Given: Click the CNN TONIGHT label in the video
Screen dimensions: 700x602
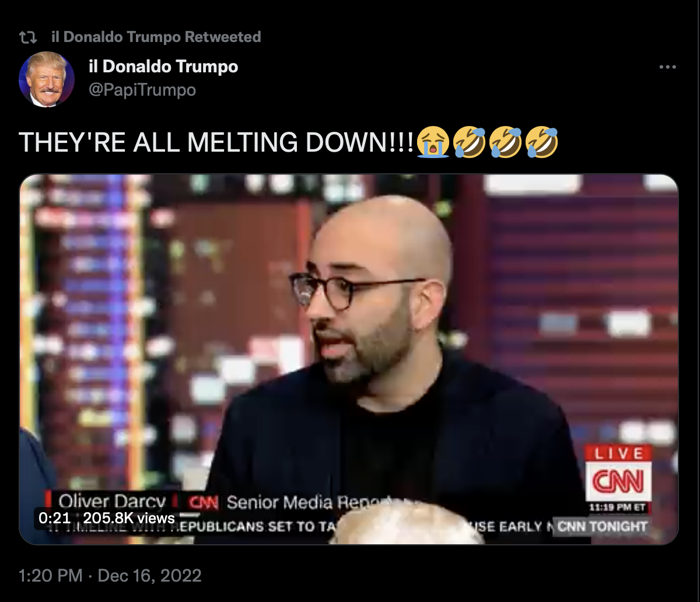Looking at the screenshot, I should click(602, 527).
